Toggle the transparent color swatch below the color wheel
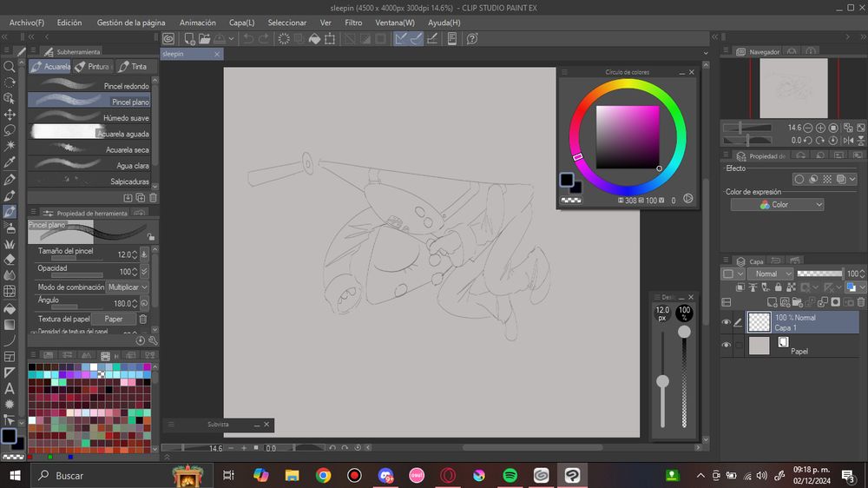 pos(570,200)
